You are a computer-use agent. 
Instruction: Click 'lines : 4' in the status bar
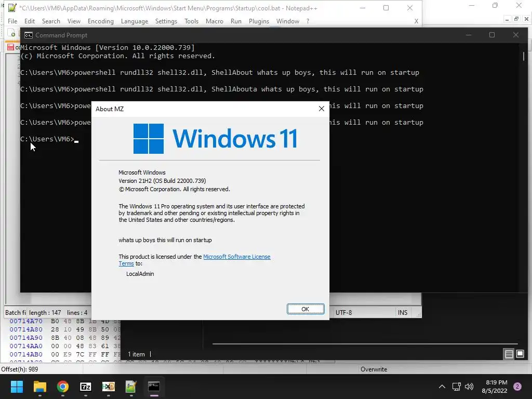pyautogui.click(x=77, y=312)
